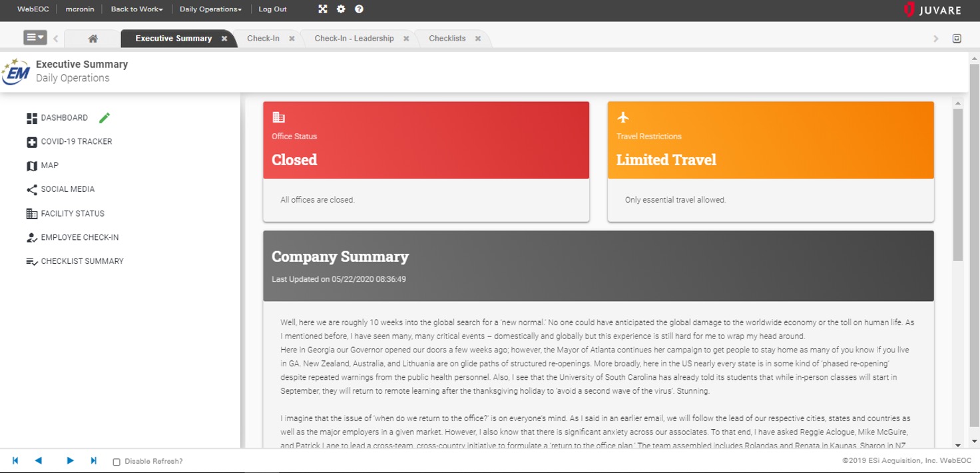Open the CHECKLIST SUMMARY sidebar link
Image resolution: width=980 pixels, height=473 pixels.
(x=83, y=261)
